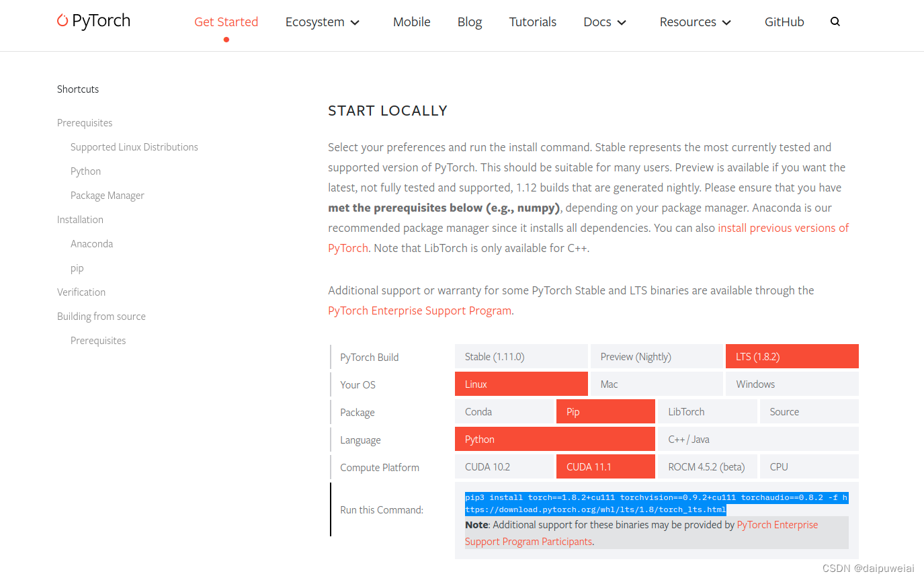The image size is (924, 580).
Task: Jump to Supported Linux Distributions shortcut
Action: [x=134, y=147]
